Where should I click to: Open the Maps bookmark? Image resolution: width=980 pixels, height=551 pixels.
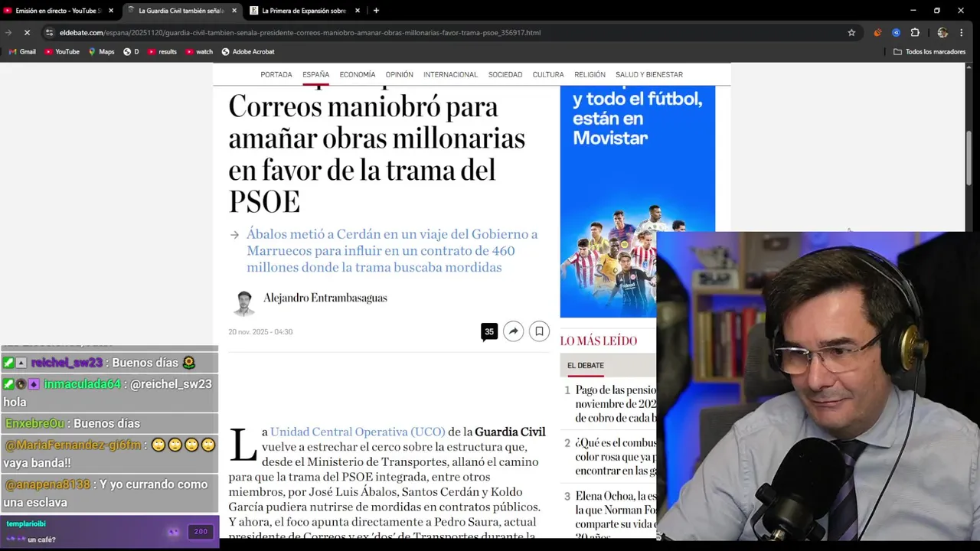101,52
